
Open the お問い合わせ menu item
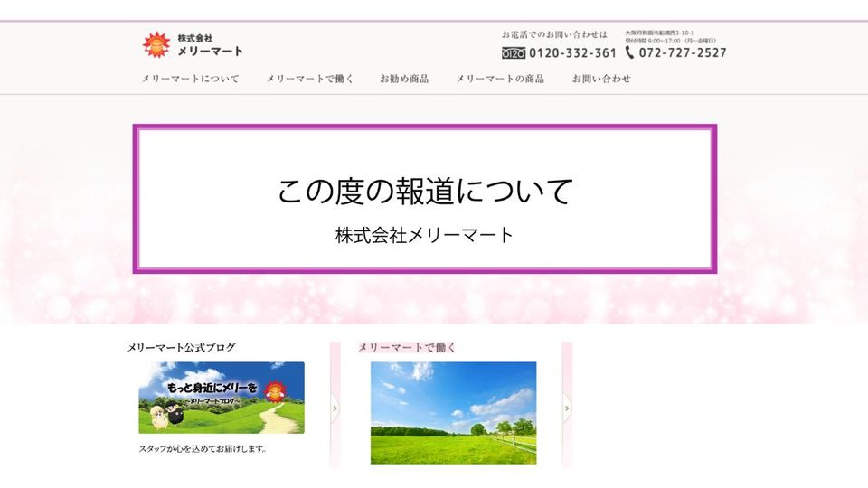pyautogui.click(x=601, y=79)
